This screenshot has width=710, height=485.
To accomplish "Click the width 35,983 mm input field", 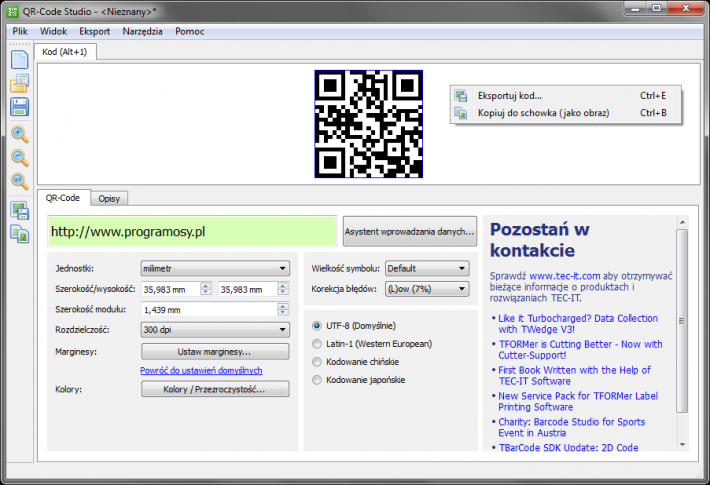I will point(171,289).
